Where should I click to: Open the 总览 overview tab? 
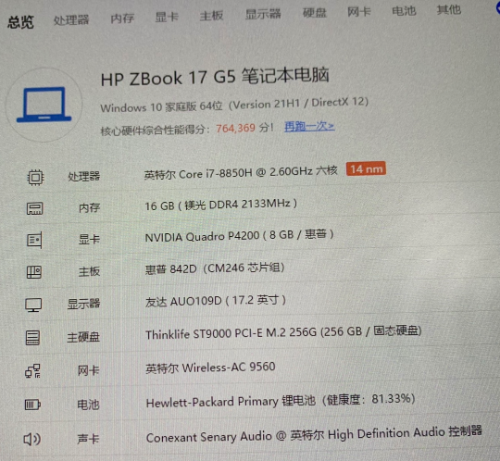(20, 22)
